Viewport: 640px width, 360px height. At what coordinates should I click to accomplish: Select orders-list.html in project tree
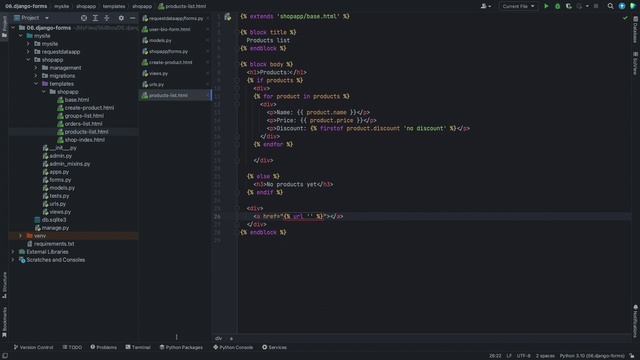click(83, 124)
